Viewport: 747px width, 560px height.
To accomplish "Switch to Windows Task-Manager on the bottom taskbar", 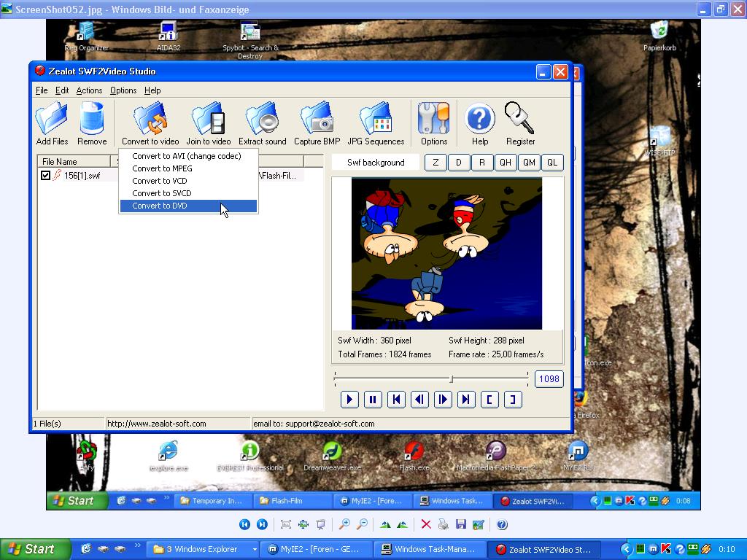I will 431,550.
